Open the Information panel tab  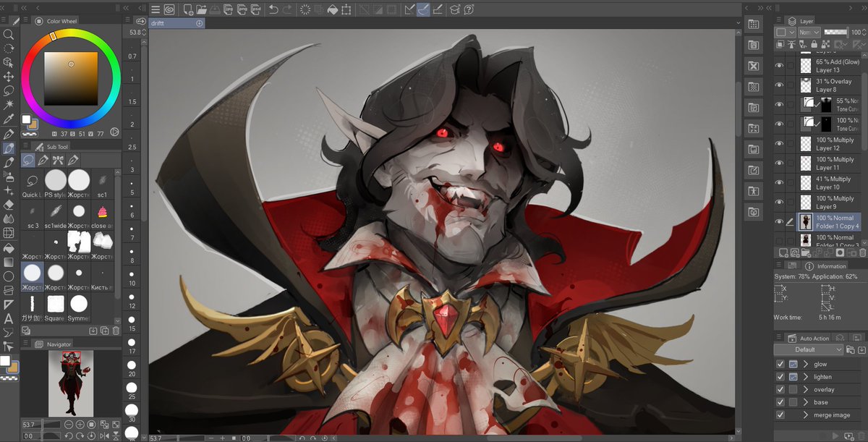point(825,266)
